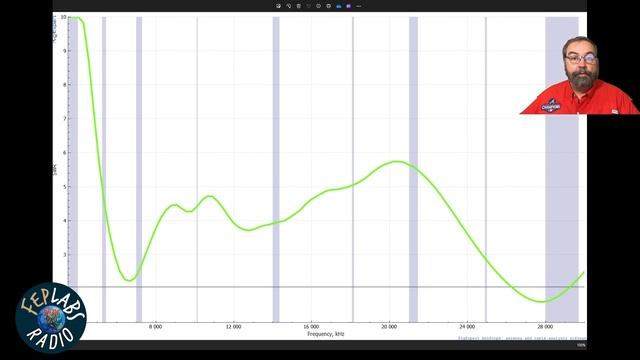Click the Print icon in the top toolbar
Image resolution: width=640 pixels, height=360 pixels.
tap(329, 6)
